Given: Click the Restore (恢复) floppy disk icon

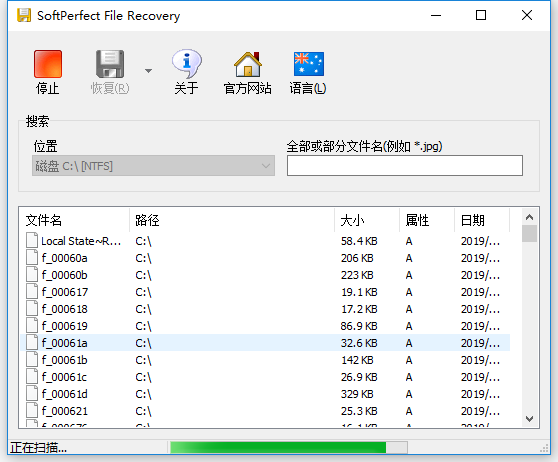Looking at the screenshot, I should [110, 64].
